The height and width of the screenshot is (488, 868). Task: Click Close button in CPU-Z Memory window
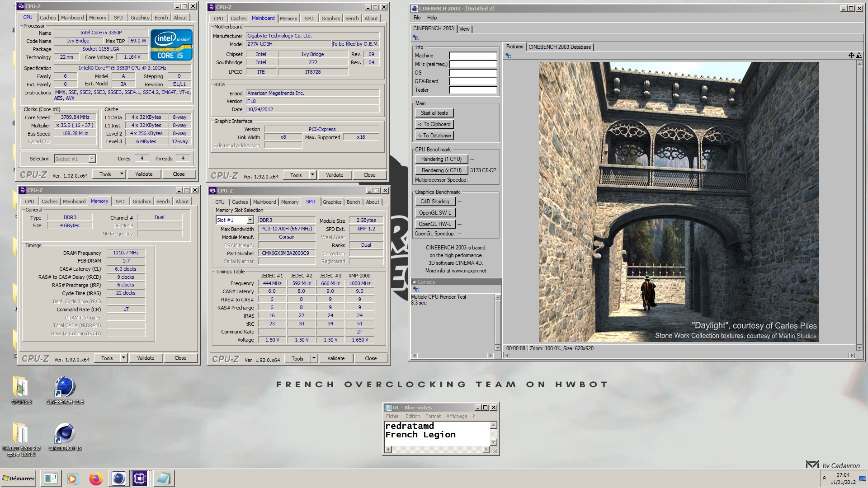[x=180, y=358]
